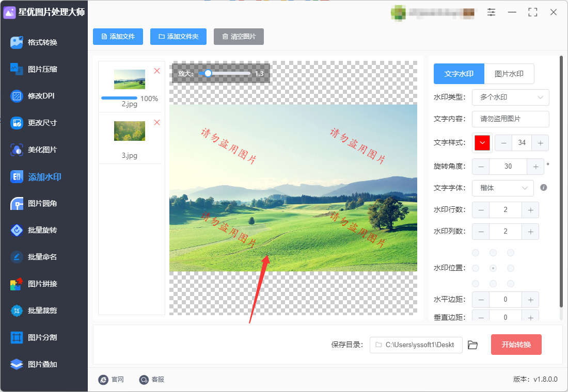Remove 2.jpg with its red X
This screenshot has height=392, width=568.
[157, 71]
